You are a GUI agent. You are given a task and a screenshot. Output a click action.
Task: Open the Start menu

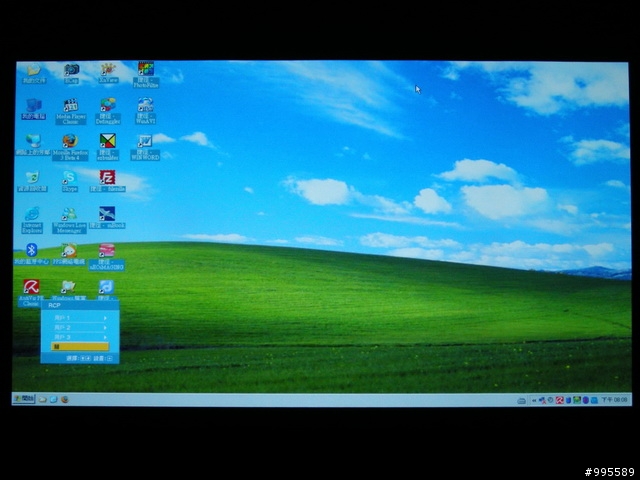tap(24, 399)
